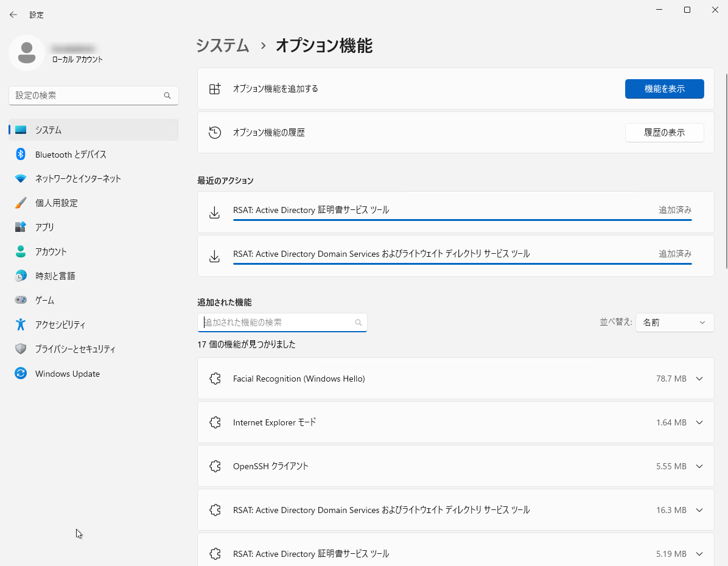The image size is (728, 566).
Task: Click 追加済み status of 証明書サービス action
Action: [675, 210]
